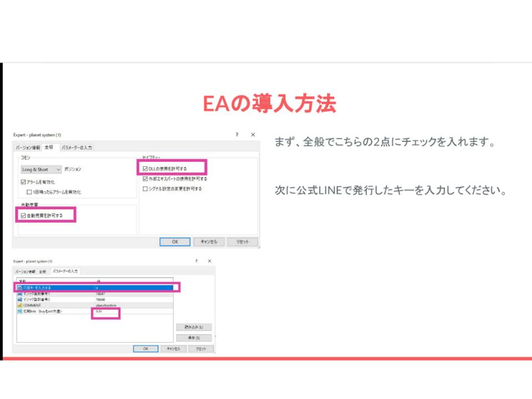
Task: Click the ? help icon on the parameters dialog
Action: pos(197,260)
